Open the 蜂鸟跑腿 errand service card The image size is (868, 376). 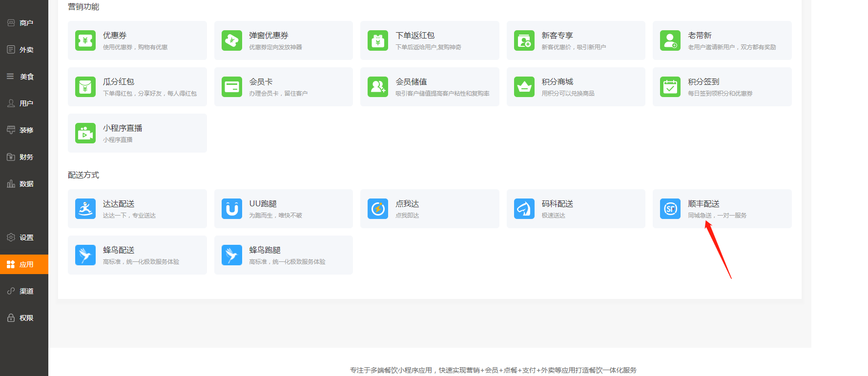(283, 255)
